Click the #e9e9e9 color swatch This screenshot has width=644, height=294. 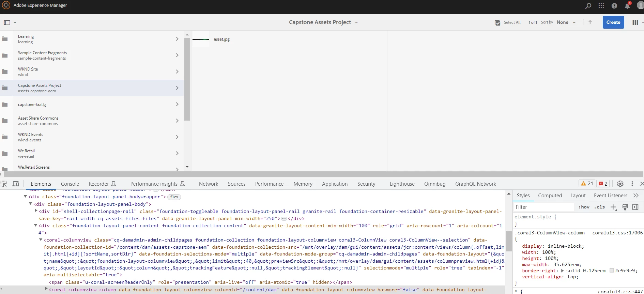click(x=612, y=270)
